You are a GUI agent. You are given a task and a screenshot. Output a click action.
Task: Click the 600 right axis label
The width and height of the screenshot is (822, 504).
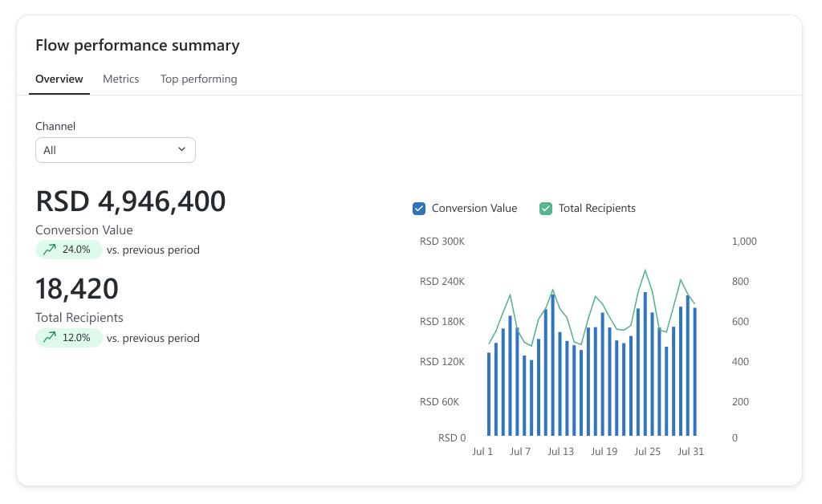coord(740,322)
